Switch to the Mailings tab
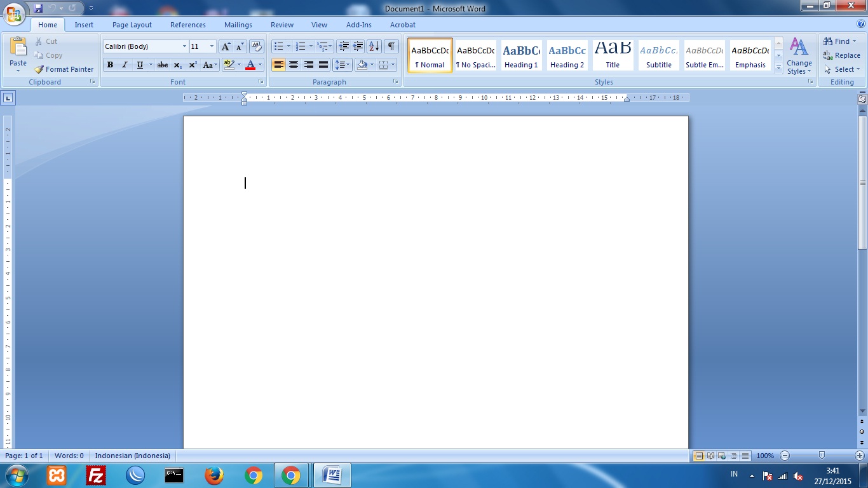868x488 pixels. [238, 25]
